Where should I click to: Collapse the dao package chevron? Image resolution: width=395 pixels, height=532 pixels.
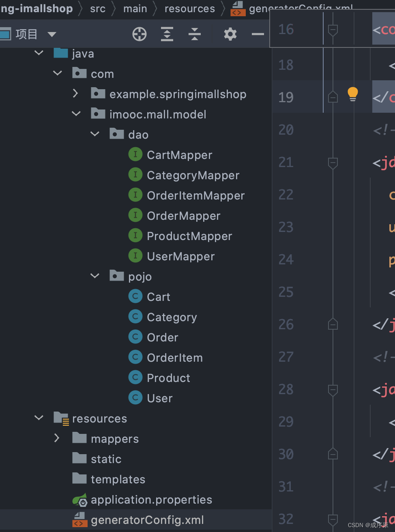(x=94, y=134)
